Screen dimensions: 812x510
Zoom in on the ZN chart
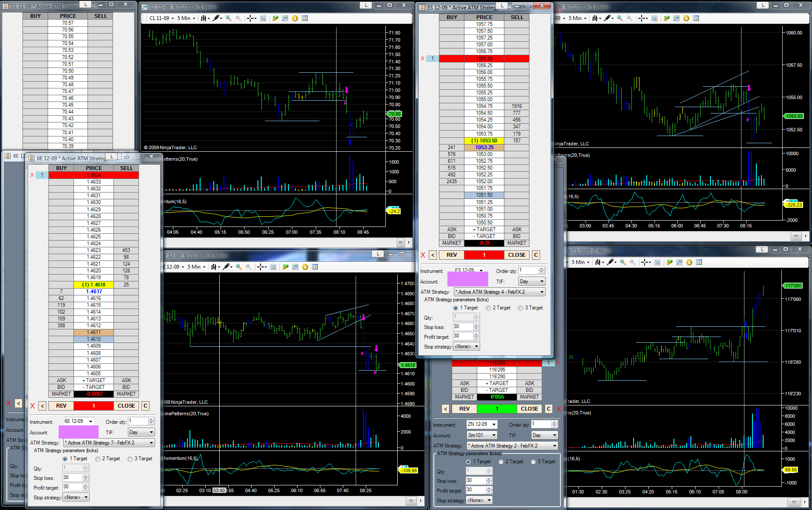pyautogui.click(x=623, y=262)
